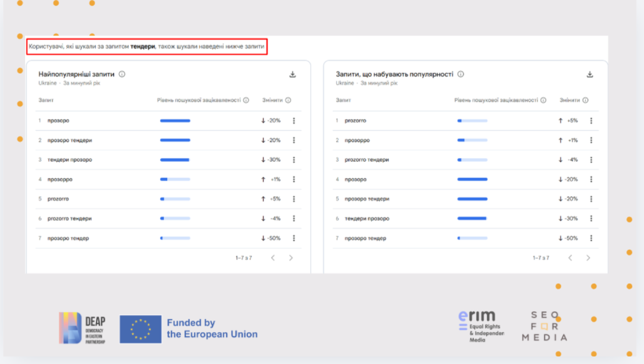This screenshot has height=364, width=644.
Task: Click info icon next to left Зміни header
Action: pos(288,100)
